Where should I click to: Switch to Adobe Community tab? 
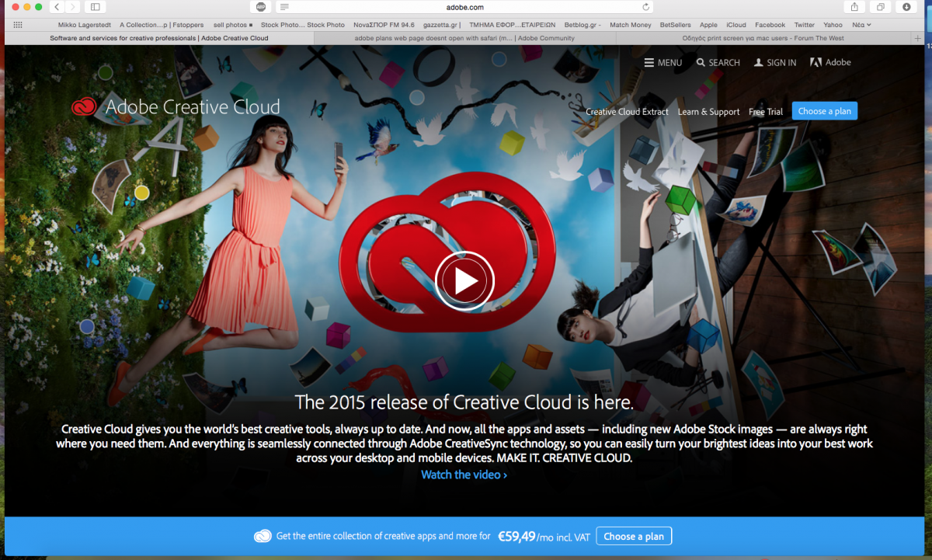(464, 38)
